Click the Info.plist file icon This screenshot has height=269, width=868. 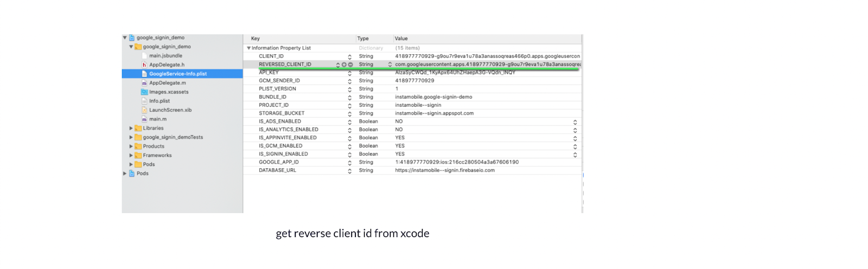(144, 101)
